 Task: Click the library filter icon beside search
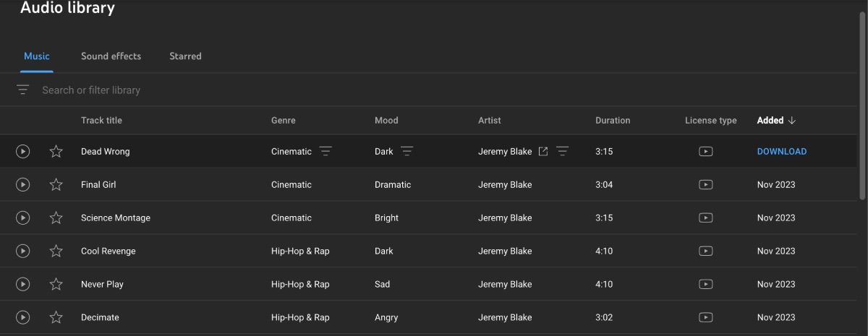pos(23,90)
